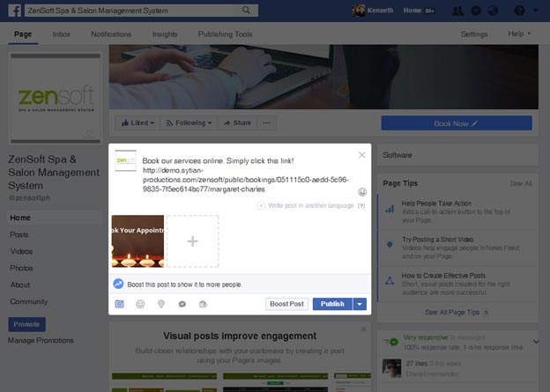Expand the responsiveness panel chevron
550x392 pixels.
point(536,342)
